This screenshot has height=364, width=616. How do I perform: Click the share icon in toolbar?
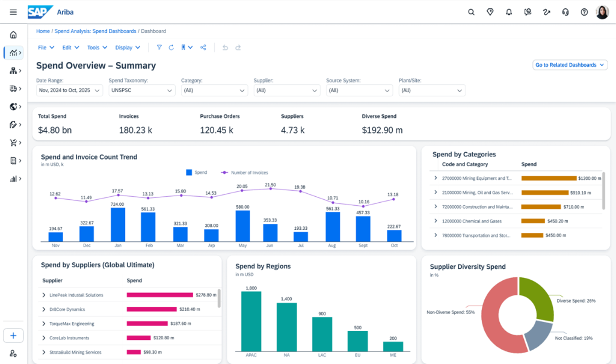tap(203, 48)
